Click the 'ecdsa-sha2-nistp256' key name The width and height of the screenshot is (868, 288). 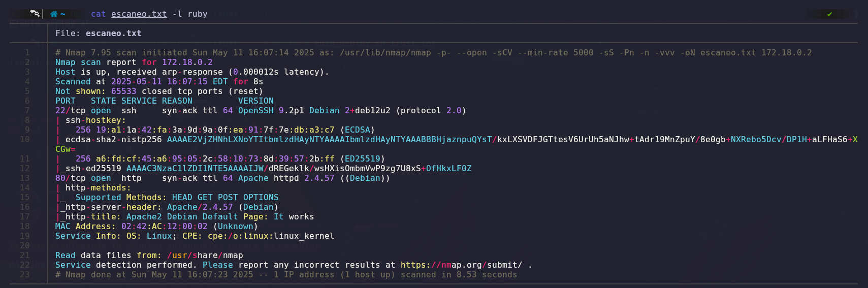[x=114, y=140]
